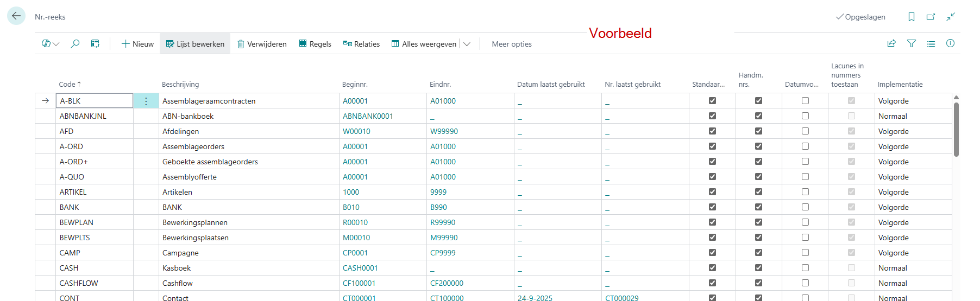
Task: Enable Datumvolgorde checkbox for ARTIKEL row
Action: tap(805, 192)
